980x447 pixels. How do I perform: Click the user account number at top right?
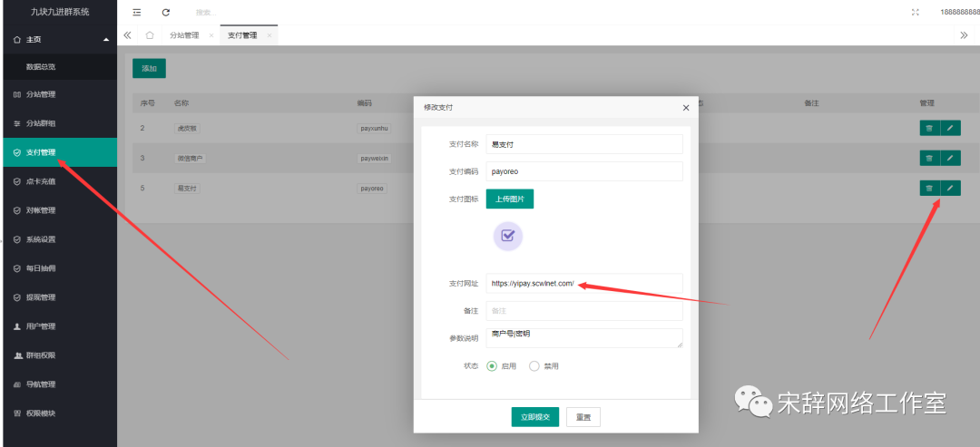pyautogui.click(x=960, y=12)
